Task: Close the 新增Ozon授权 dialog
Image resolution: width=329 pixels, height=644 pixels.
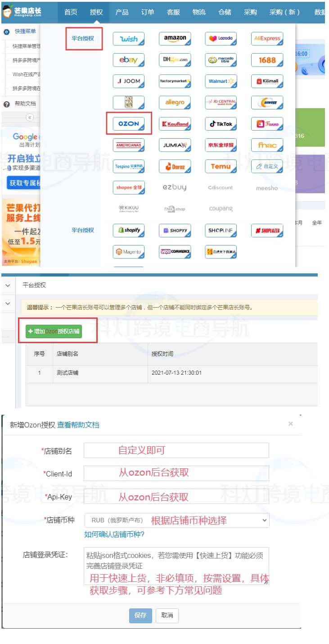Action: click(291, 424)
